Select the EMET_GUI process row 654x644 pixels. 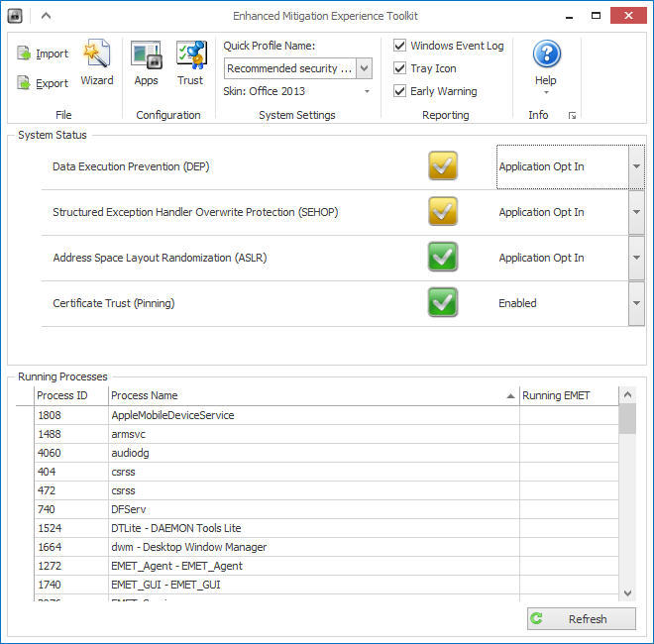point(326,585)
